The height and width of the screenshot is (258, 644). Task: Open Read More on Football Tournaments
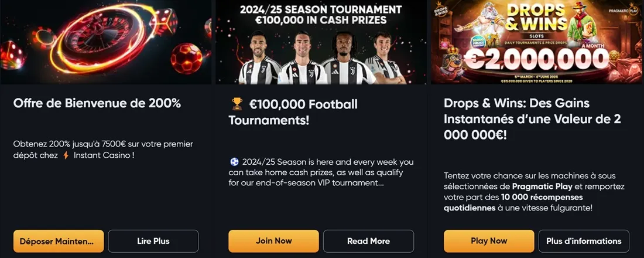tap(368, 241)
